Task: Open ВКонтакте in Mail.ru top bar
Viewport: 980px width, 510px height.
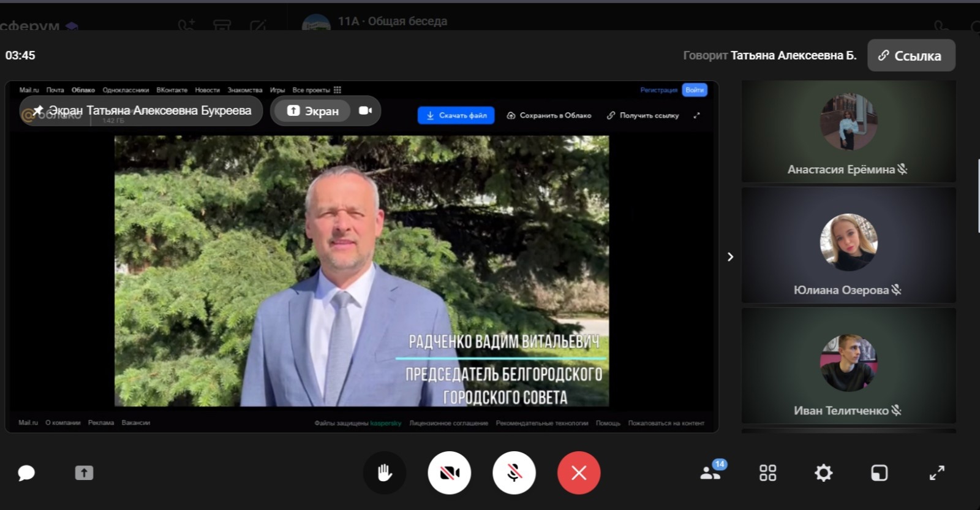Action: tap(172, 90)
